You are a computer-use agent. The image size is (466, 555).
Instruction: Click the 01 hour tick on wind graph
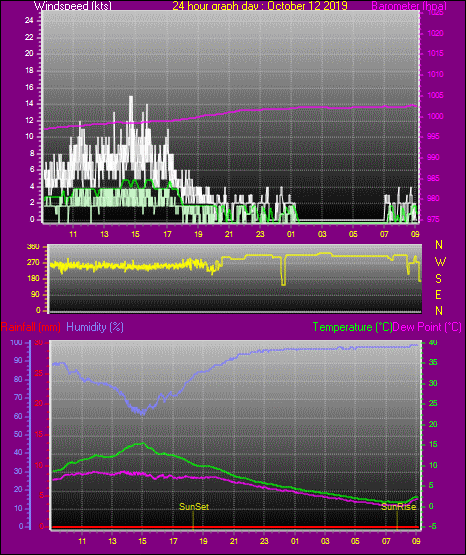[x=291, y=234]
